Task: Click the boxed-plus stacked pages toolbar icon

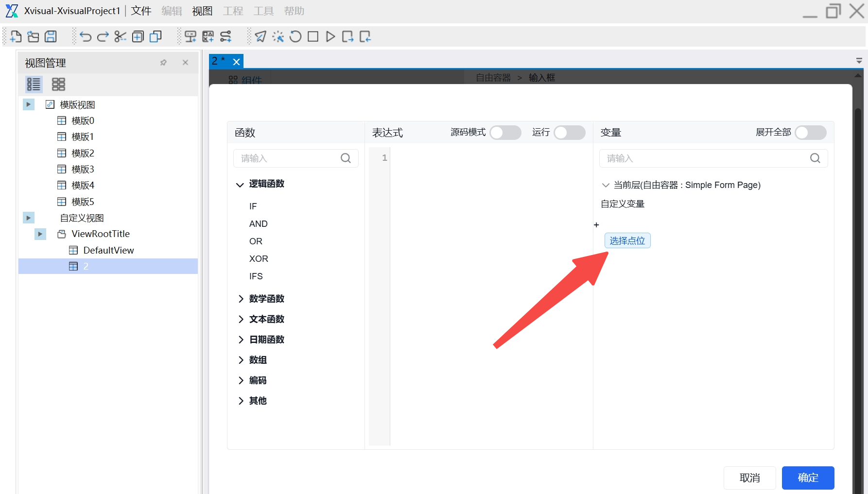Action: [138, 36]
